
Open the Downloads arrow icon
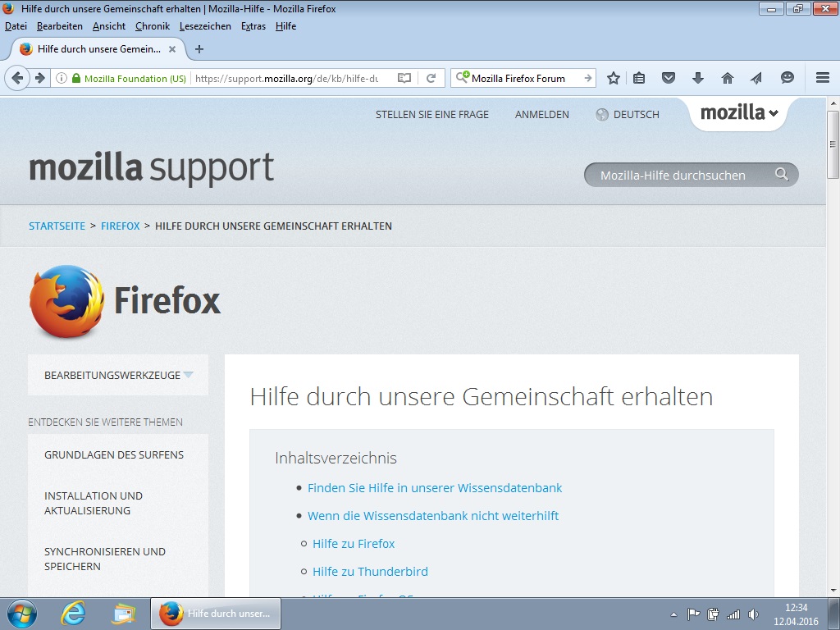[x=697, y=78]
